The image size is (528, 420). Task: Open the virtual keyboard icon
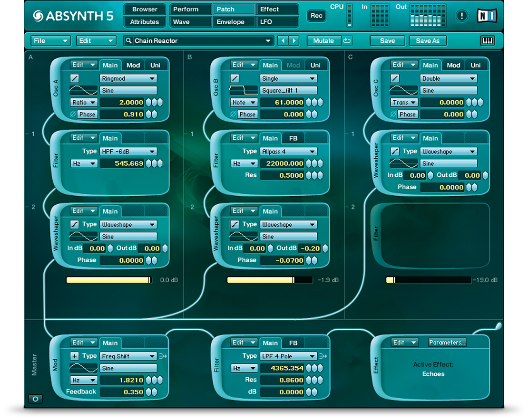pos(488,41)
